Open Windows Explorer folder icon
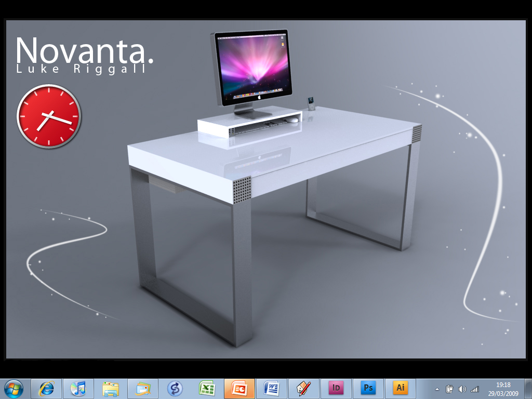532x399 pixels. (x=111, y=389)
